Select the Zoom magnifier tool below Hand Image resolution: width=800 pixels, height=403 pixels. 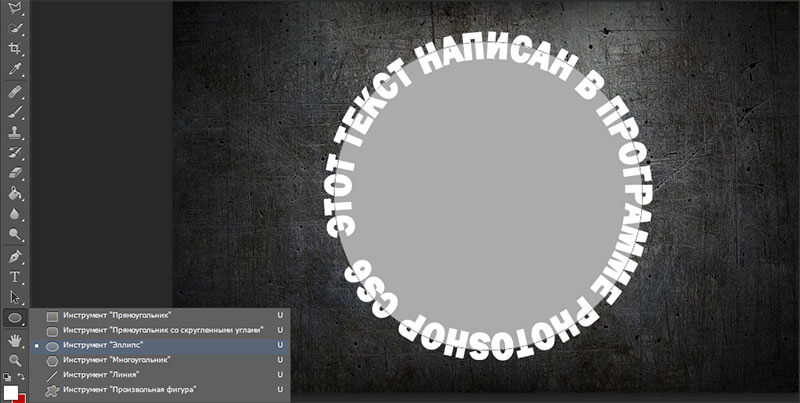pyautogui.click(x=15, y=360)
